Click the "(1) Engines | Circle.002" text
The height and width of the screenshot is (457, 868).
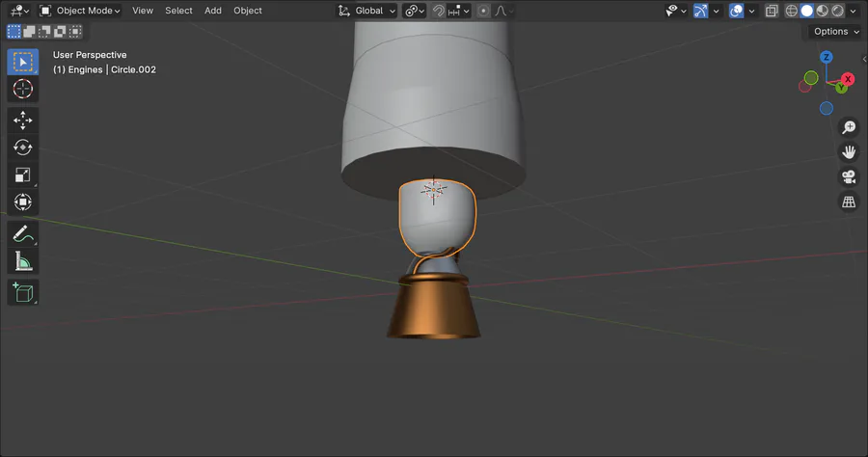coord(104,69)
